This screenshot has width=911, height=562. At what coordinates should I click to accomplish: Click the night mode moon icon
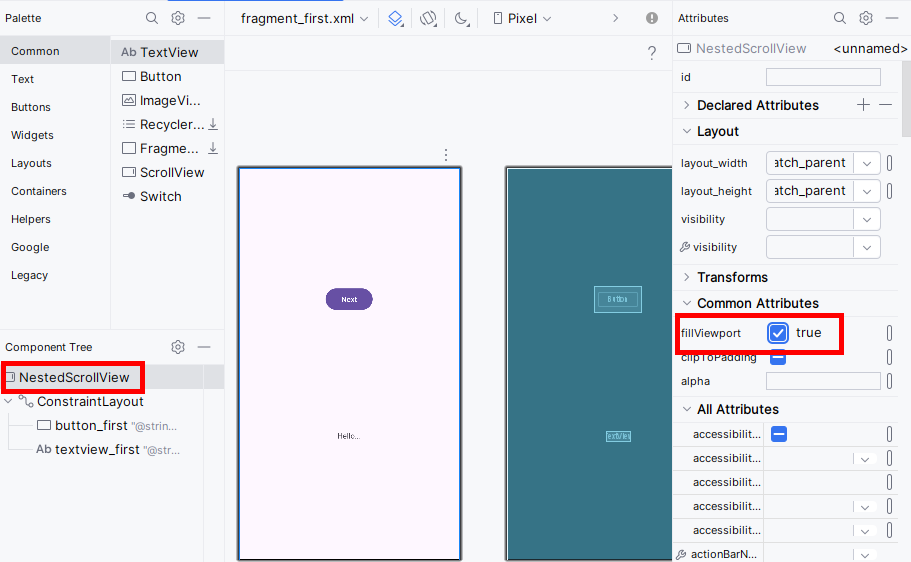pos(461,18)
